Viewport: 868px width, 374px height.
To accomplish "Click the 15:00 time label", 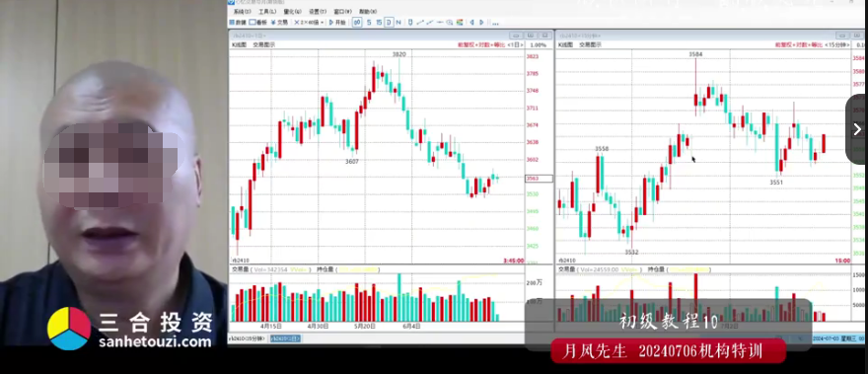I will point(841,261).
